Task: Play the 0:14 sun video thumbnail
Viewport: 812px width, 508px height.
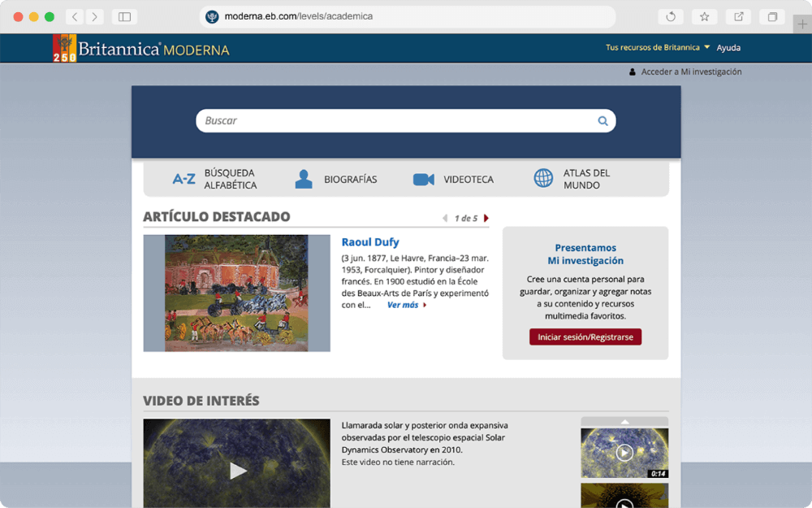Action: pyautogui.click(x=624, y=453)
